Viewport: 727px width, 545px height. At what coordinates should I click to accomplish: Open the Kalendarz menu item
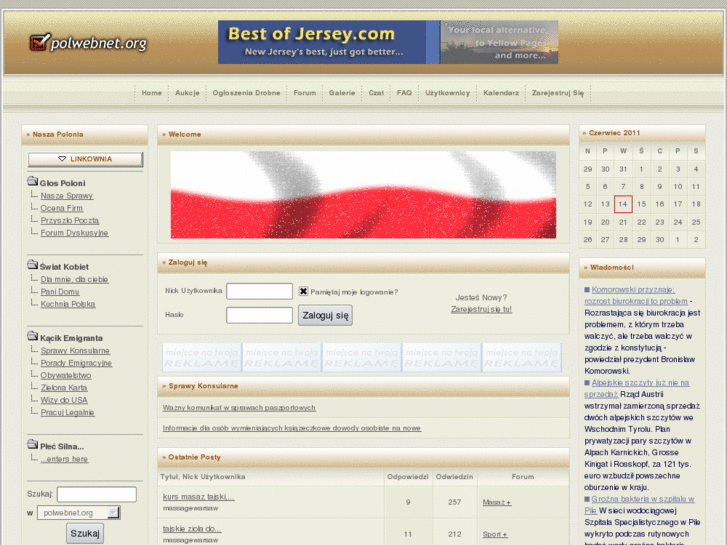point(501,93)
